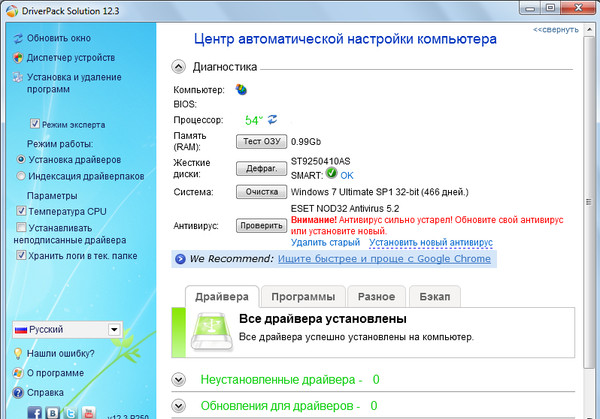Toggle the Режим эксперта checkbox
This screenshot has height=419, width=600.
(x=35, y=124)
